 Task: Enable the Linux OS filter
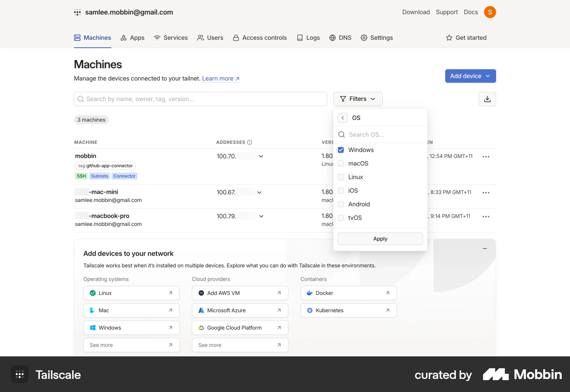pyautogui.click(x=341, y=177)
